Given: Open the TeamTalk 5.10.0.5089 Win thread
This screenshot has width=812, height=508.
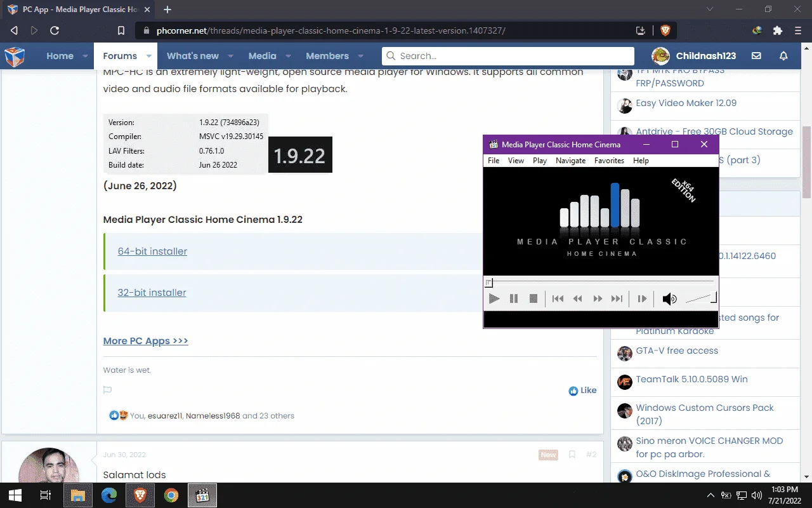Looking at the screenshot, I should [x=691, y=379].
